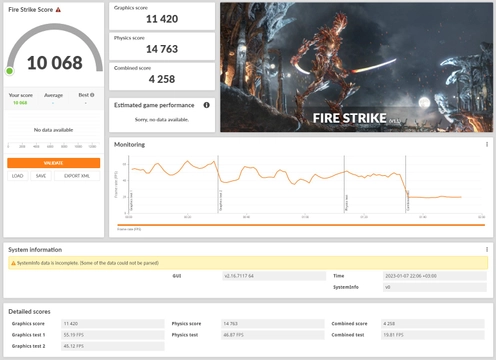Click the Fire Strike preview image
The image size is (496, 360).
click(x=356, y=67)
